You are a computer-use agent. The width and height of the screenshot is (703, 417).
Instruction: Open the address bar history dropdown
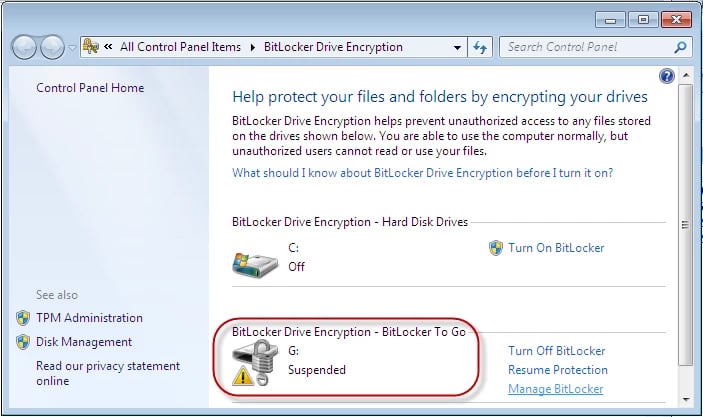(457, 47)
